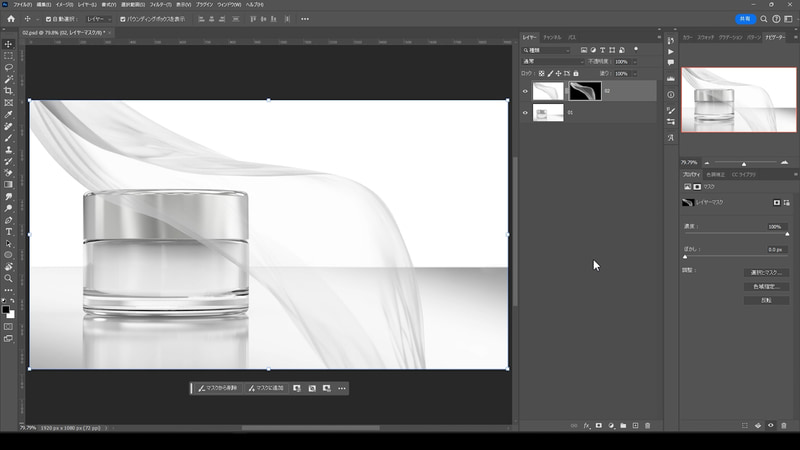
Task: Select the Crop tool
Action: [9, 91]
